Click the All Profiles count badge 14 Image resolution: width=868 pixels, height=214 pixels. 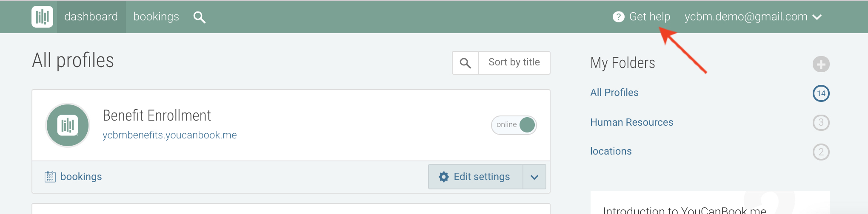point(821,93)
